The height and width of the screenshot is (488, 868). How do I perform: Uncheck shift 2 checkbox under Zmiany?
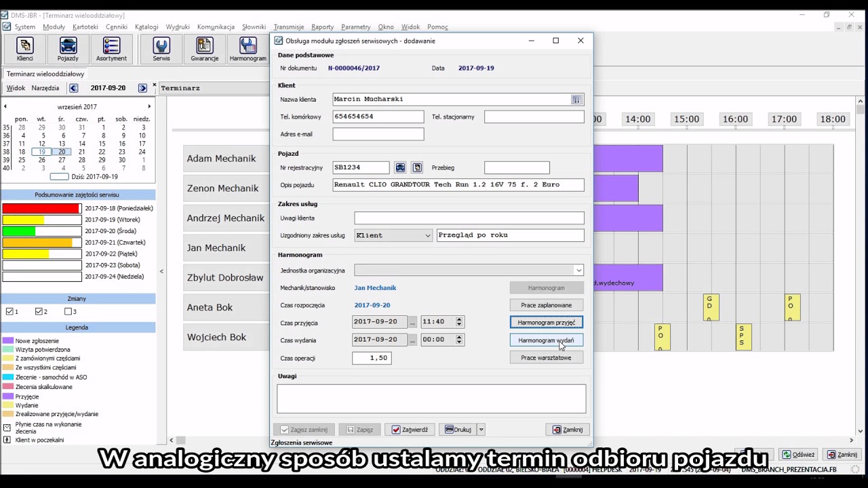pos(39,312)
